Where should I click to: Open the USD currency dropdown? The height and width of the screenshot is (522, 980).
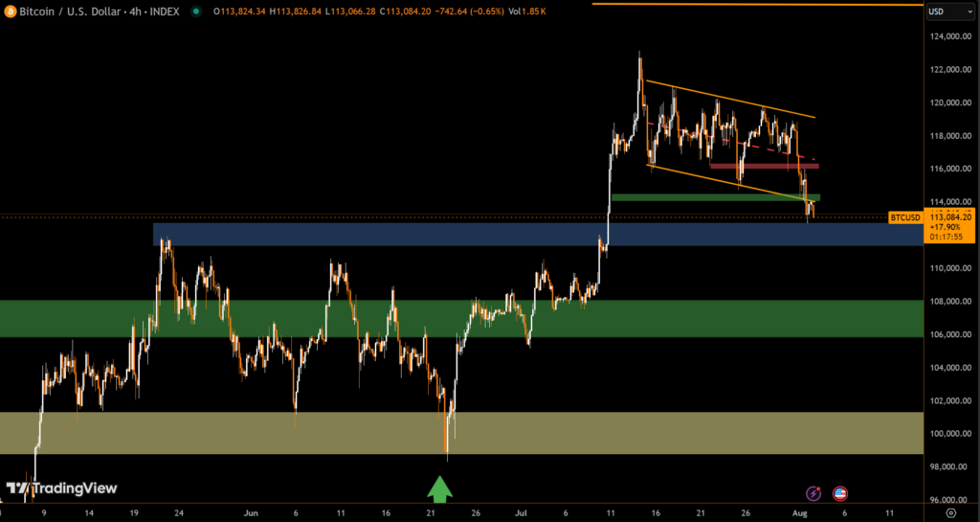tap(949, 11)
